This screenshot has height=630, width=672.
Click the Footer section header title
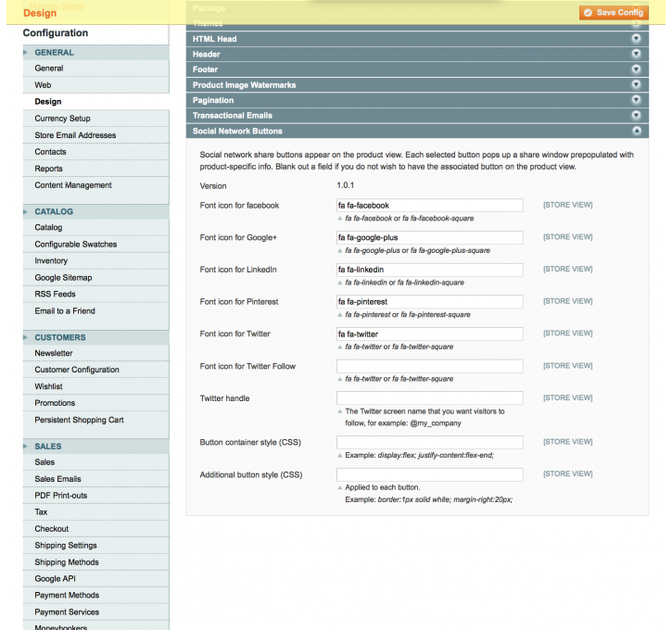205,69
